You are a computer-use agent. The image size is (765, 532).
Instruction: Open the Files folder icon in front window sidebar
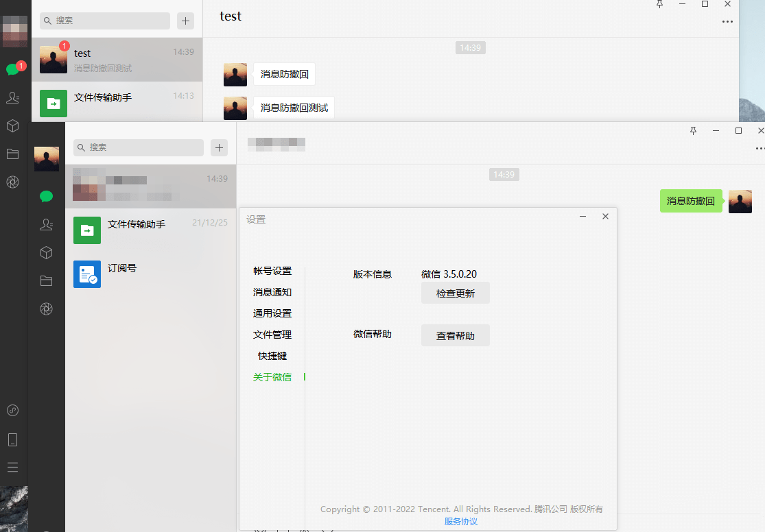(46, 280)
